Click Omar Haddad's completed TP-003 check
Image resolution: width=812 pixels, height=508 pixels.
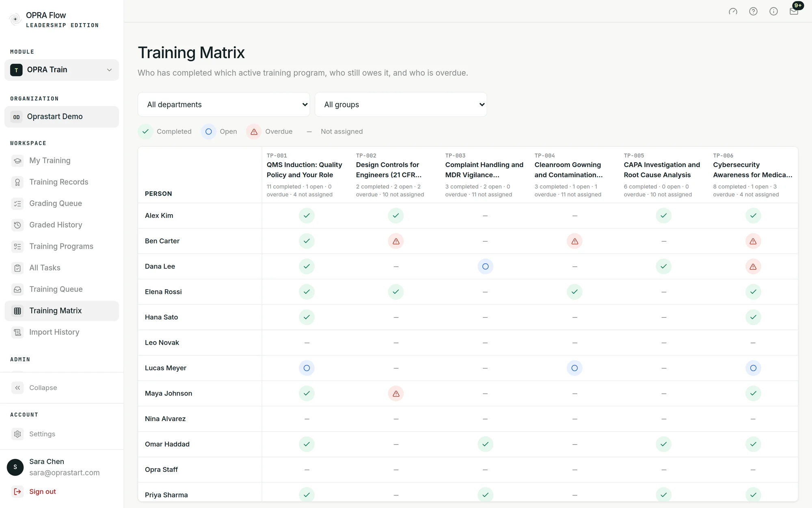coord(485,444)
